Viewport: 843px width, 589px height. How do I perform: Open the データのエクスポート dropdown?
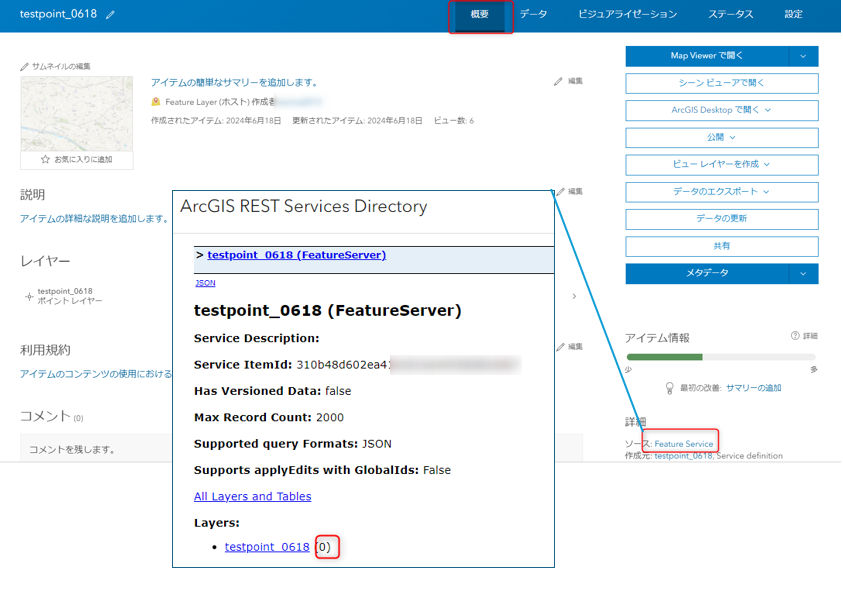coord(721,192)
